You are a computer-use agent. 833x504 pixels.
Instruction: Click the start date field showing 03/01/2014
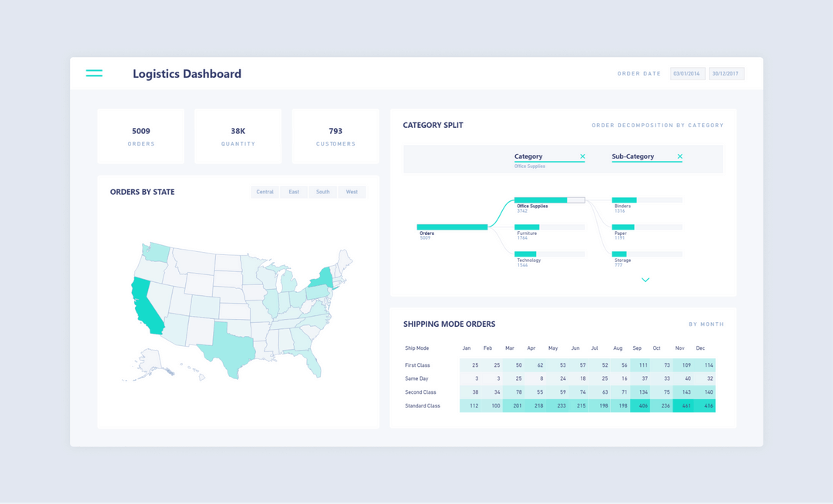(x=686, y=72)
